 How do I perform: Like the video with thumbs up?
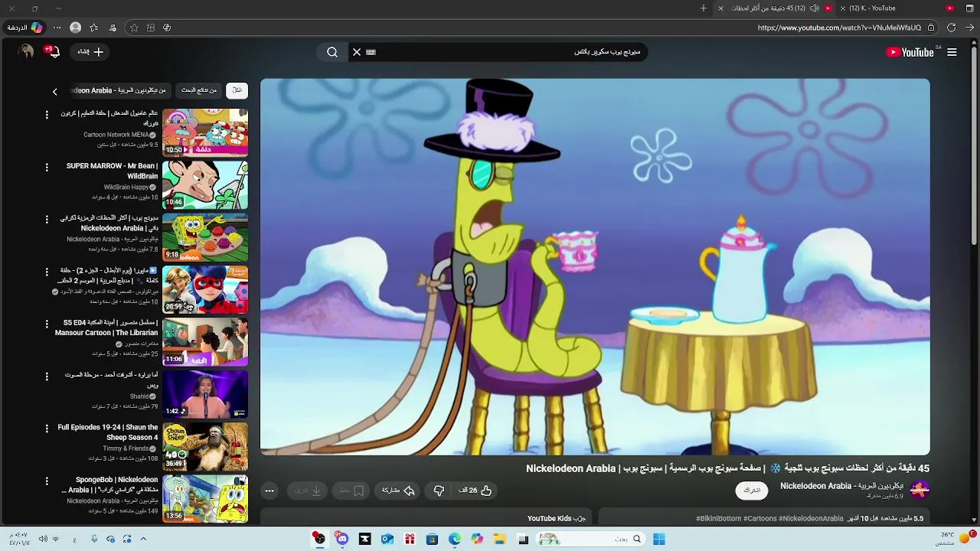[x=475, y=491]
